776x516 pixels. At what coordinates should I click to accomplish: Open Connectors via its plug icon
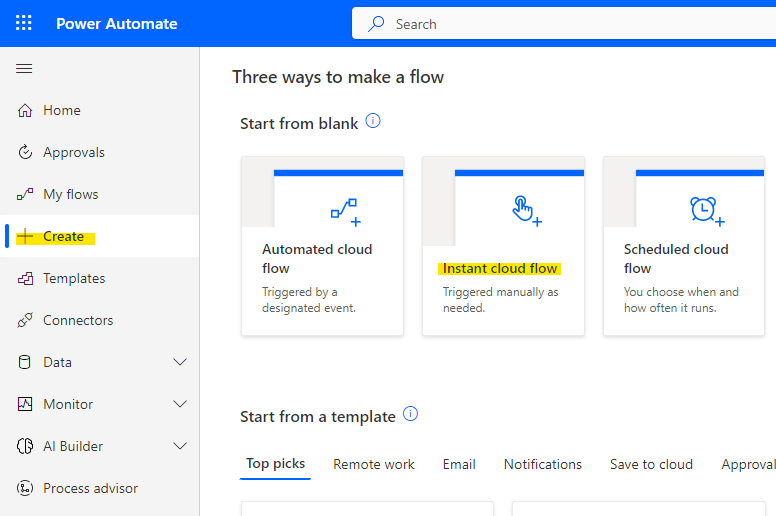25,321
